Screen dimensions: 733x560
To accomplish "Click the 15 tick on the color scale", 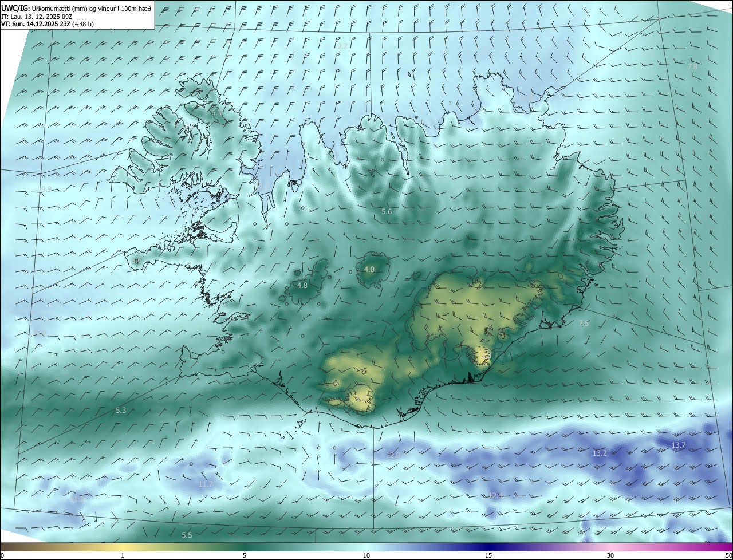I will (x=488, y=555).
